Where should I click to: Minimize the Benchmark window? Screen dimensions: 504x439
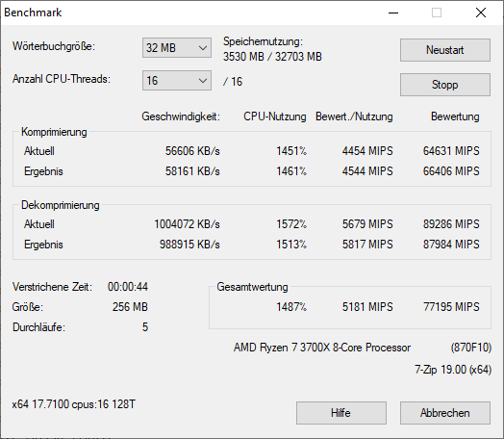pyautogui.click(x=393, y=13)
